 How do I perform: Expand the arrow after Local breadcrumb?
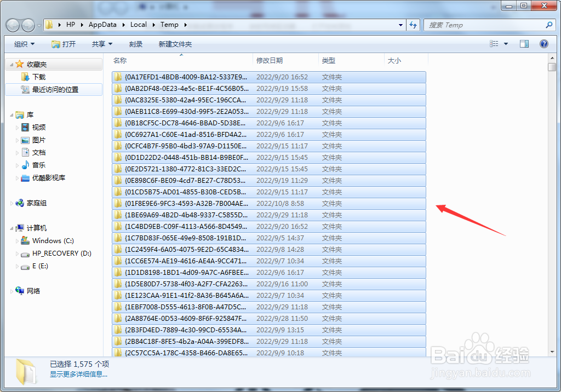(154, 25)
